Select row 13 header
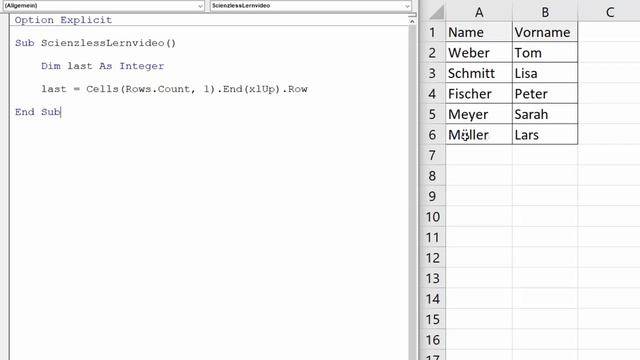 (x=432, y=278)
